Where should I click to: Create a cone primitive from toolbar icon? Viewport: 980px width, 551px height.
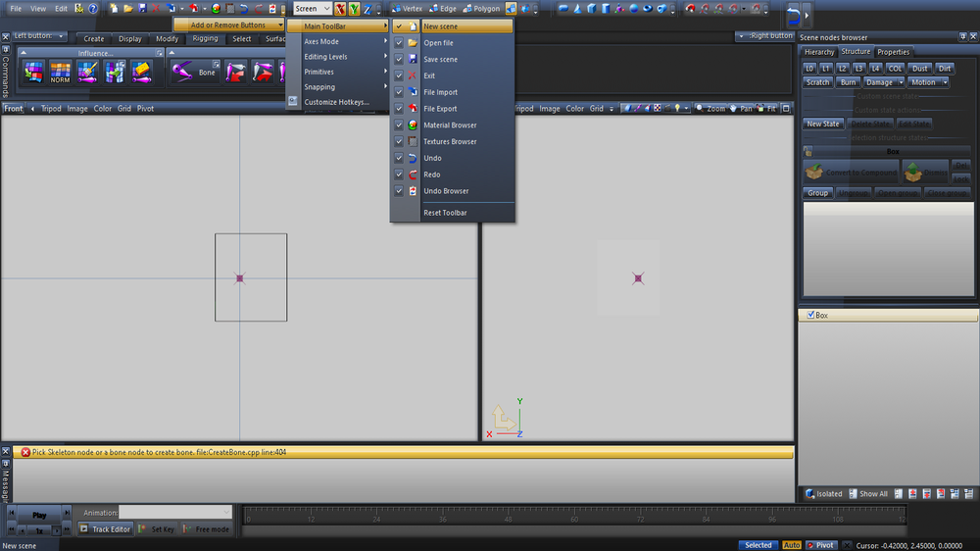pyautogui.click(x=577, y=9)
